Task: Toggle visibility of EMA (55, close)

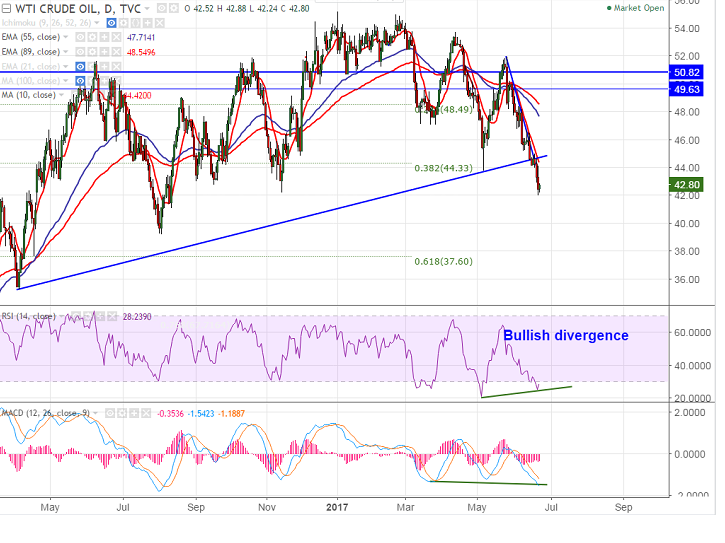Action: tap(80, 37)
